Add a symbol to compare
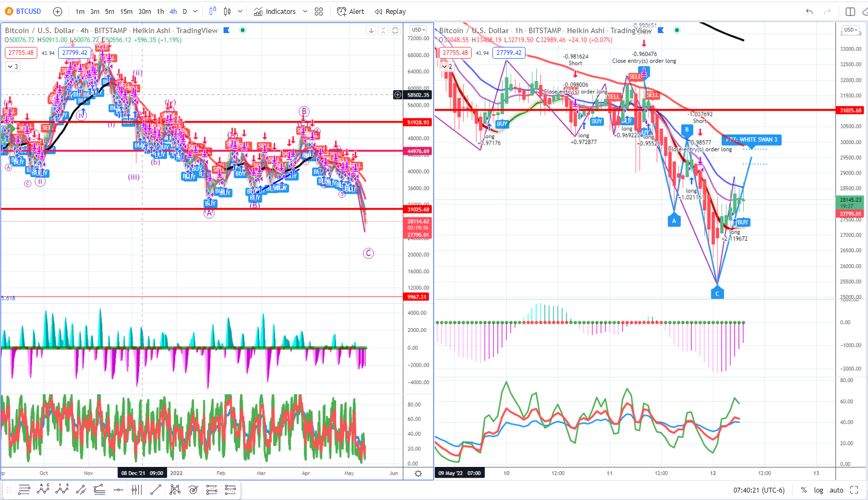Viewport: 868px width, 500px height. click(58, 11)
